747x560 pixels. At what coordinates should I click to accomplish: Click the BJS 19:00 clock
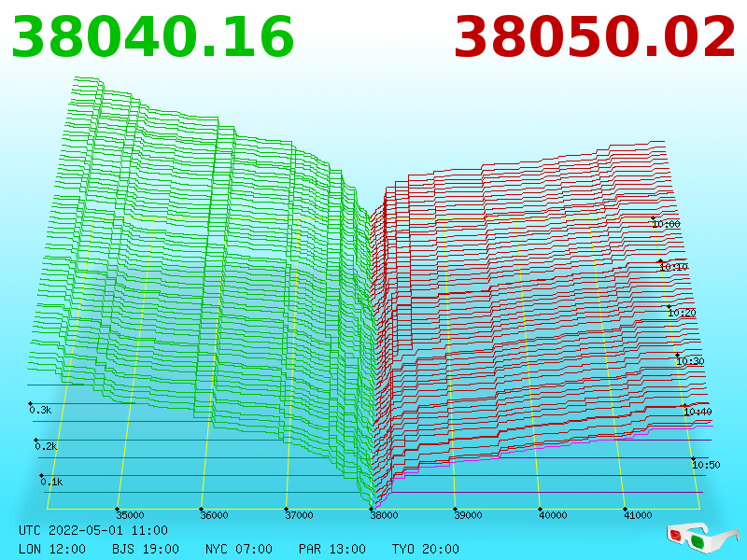[x=146, y=549]
